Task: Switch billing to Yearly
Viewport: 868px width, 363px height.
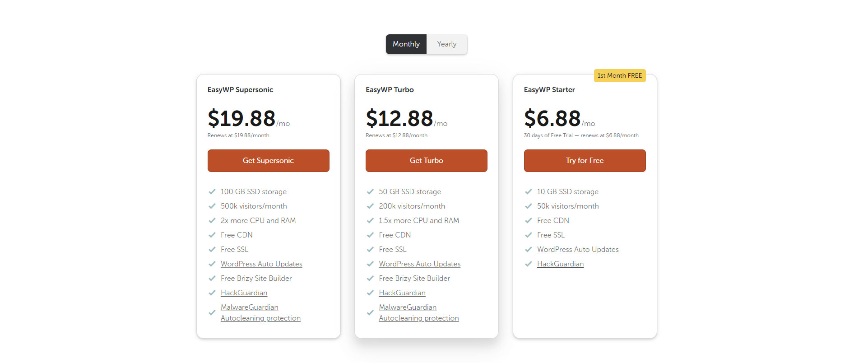Action: click(447, 44)
